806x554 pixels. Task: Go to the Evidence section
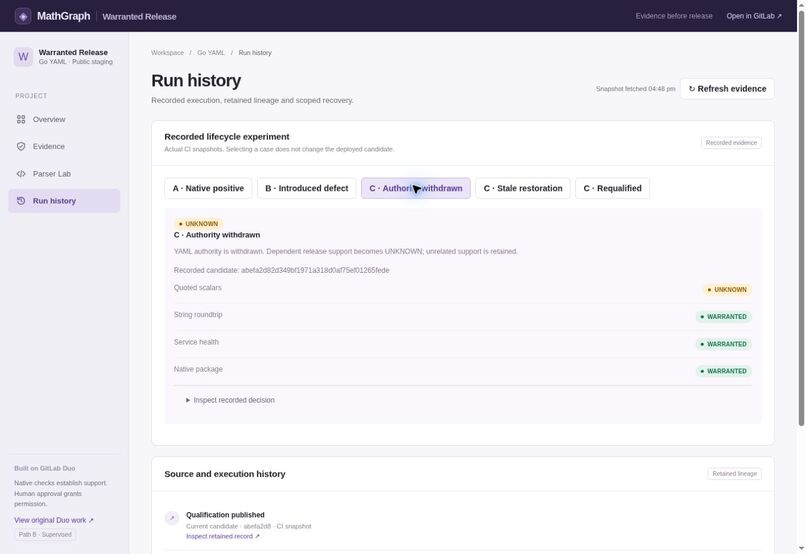[64, 146]
